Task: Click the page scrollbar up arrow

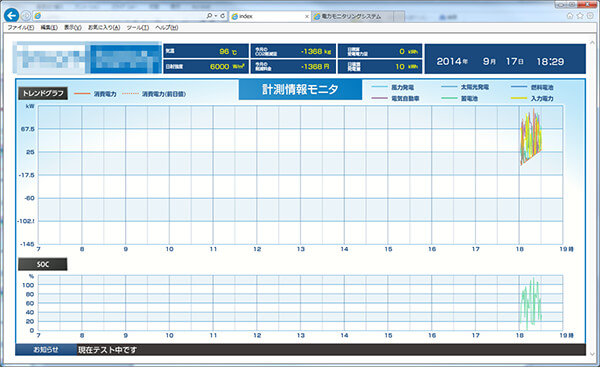Action: tap(592, 42)
